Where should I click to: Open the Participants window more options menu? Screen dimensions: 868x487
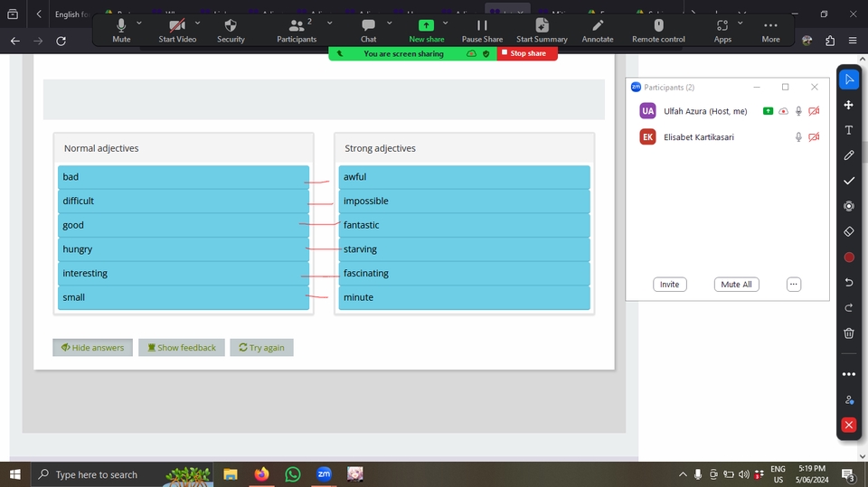pyautogui.click(x=793, y=285)
